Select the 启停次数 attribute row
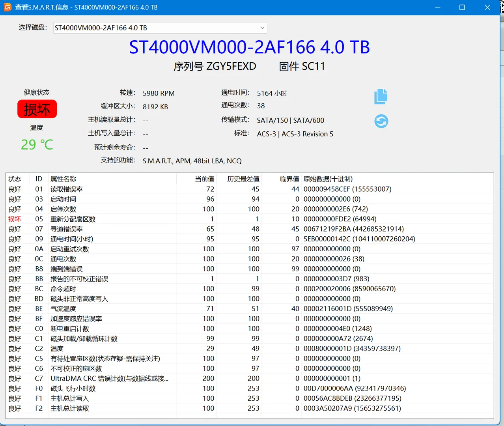The height and width of the screenshot is (426, 504). pyautogui.click(x=250, y=209)
